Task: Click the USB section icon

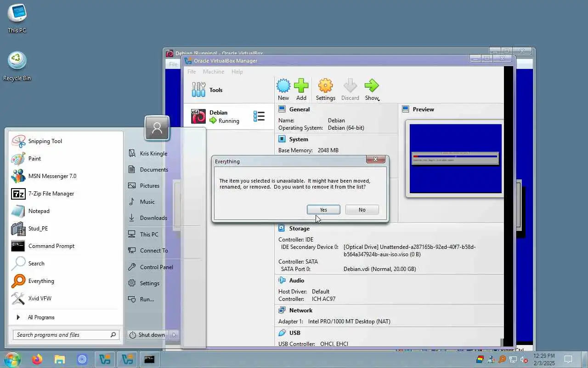Action: point(282,333)
